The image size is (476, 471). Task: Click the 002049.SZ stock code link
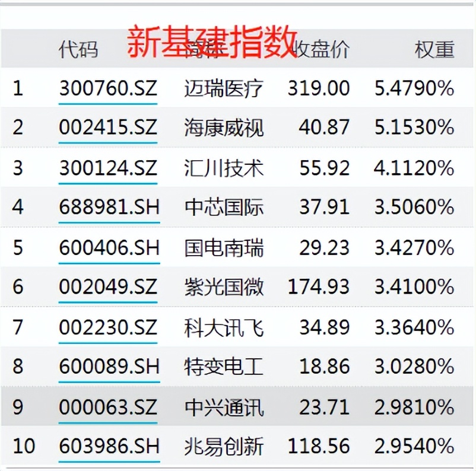(109, 287)
